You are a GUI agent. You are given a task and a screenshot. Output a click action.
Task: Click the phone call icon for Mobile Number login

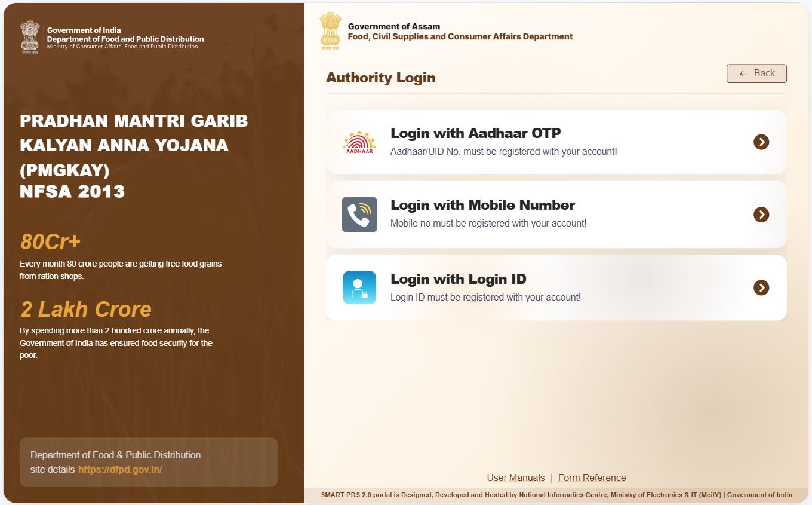[x=359, y=215]
